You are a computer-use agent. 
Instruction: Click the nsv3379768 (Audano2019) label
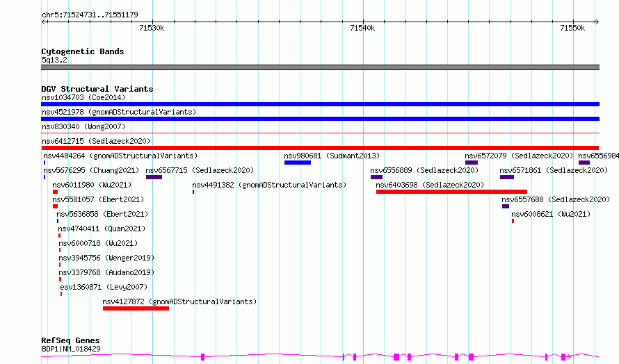pos(106,272)
